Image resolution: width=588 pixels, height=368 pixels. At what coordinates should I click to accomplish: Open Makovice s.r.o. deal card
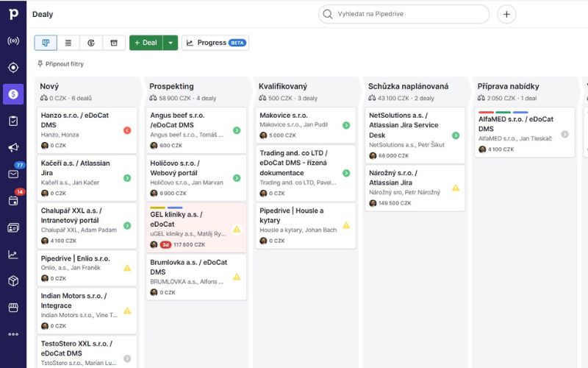[x=306, y=125]
